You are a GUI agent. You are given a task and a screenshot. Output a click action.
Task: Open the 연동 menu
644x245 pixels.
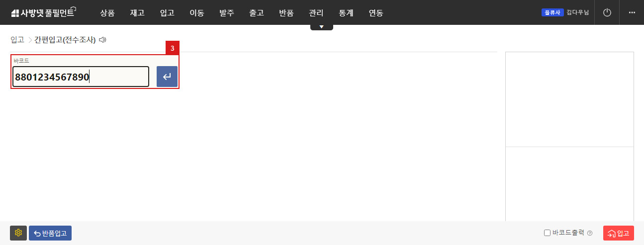(376, 13)
